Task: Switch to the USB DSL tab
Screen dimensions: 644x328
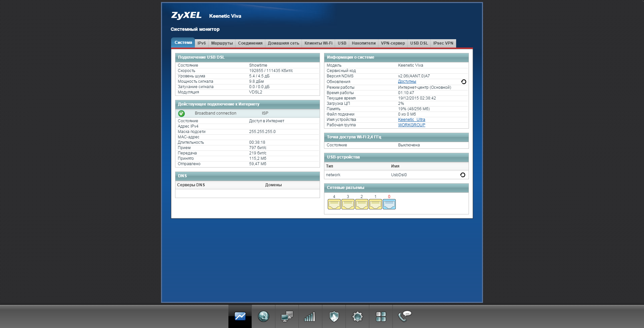Action: (419, 43)
